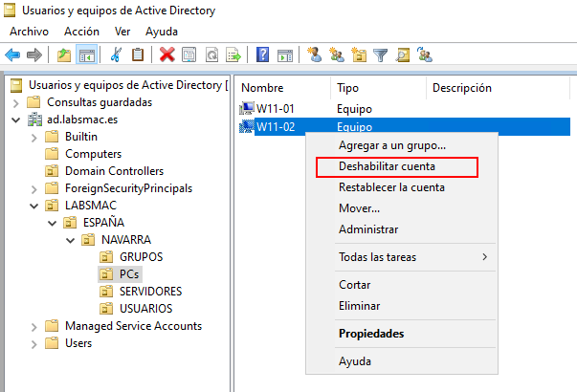Expand the Managed Service Accounts node
This screenshot has width=577, height=392.
point(33,326)
